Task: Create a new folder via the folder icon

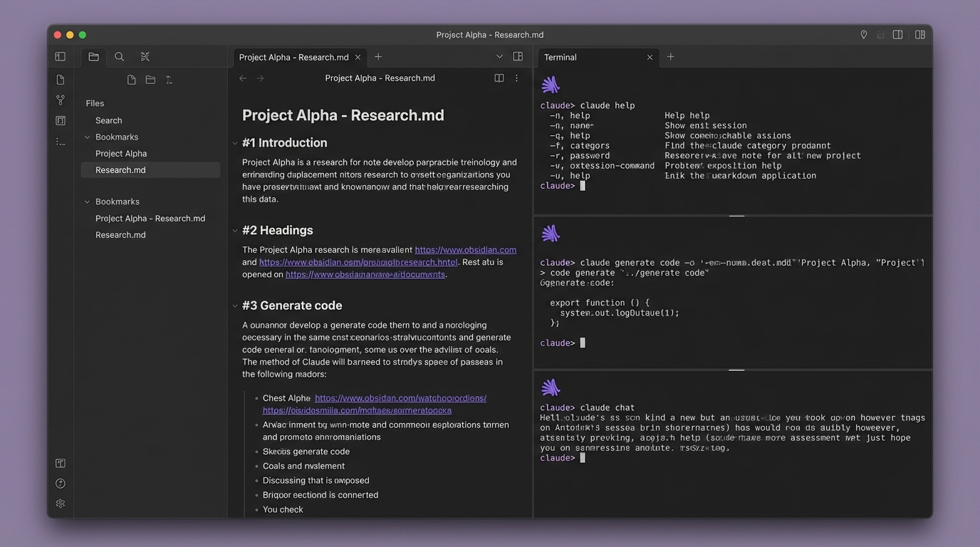Action: tap(150, 80)
